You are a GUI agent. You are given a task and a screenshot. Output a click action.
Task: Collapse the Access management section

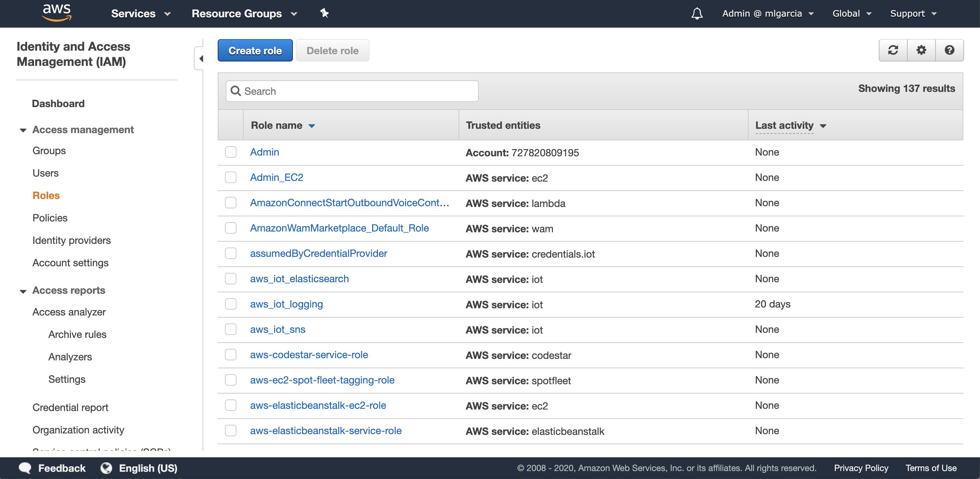tap(23, 130)
